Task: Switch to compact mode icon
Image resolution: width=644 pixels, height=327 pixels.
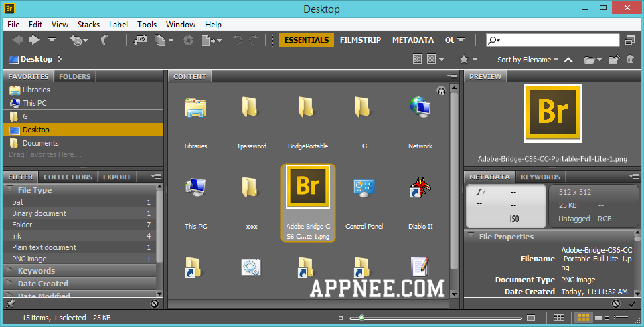Action: [630, 40]
